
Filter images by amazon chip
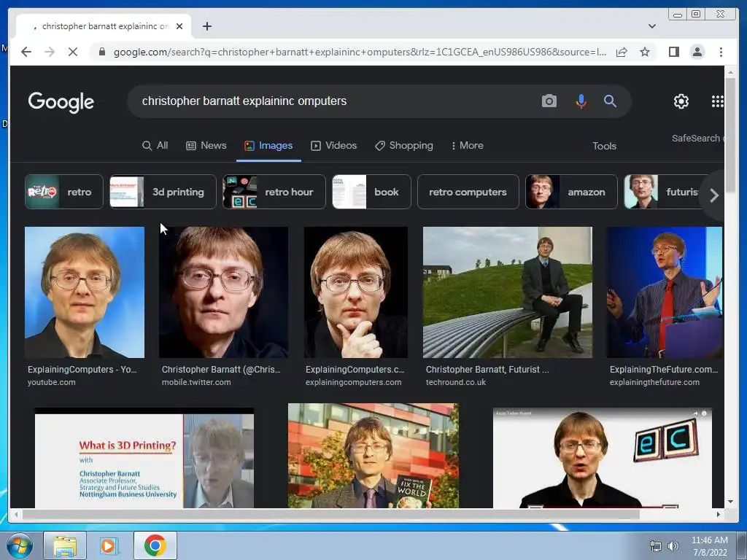click(571, 192)
